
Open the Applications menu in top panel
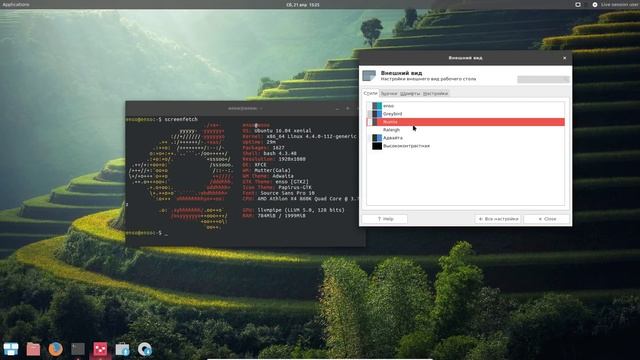[16, 4]
